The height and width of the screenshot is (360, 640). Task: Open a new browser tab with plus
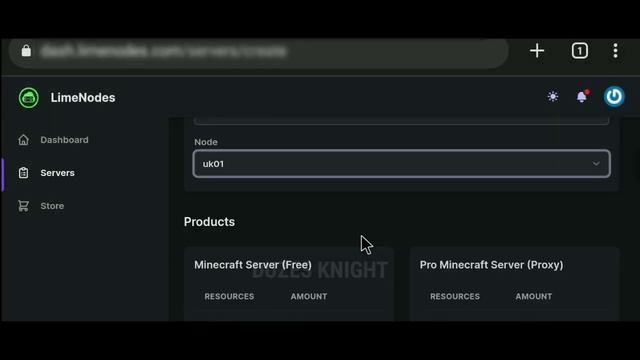coord(537,51)
